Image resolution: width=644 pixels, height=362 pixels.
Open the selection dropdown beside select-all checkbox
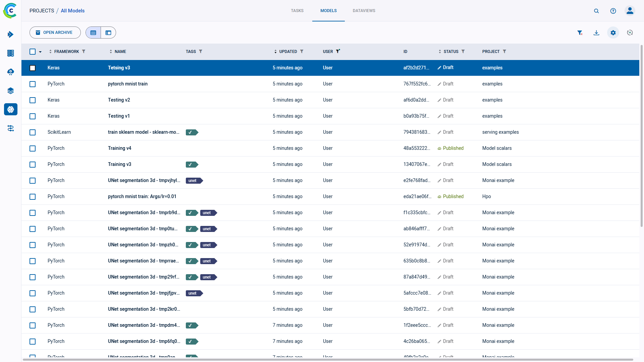point(41,52)
